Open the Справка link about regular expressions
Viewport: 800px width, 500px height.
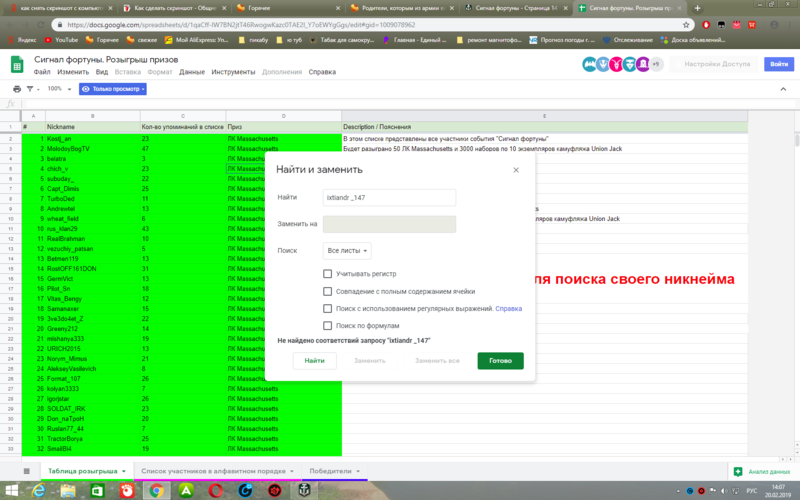[508, 309]
